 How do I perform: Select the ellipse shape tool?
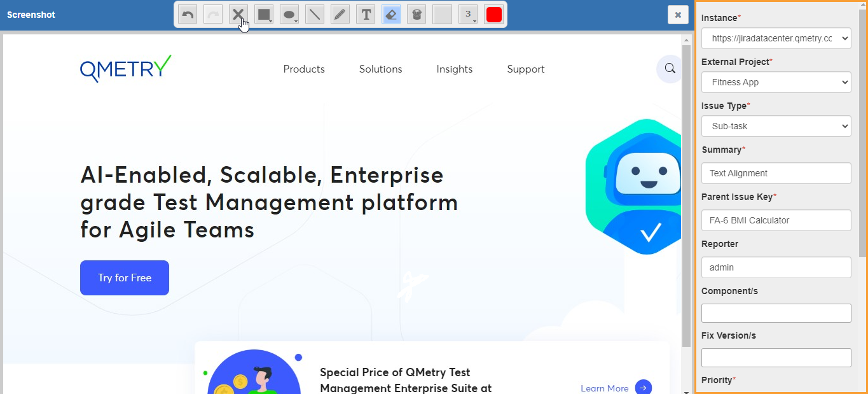tap(289, 15)
